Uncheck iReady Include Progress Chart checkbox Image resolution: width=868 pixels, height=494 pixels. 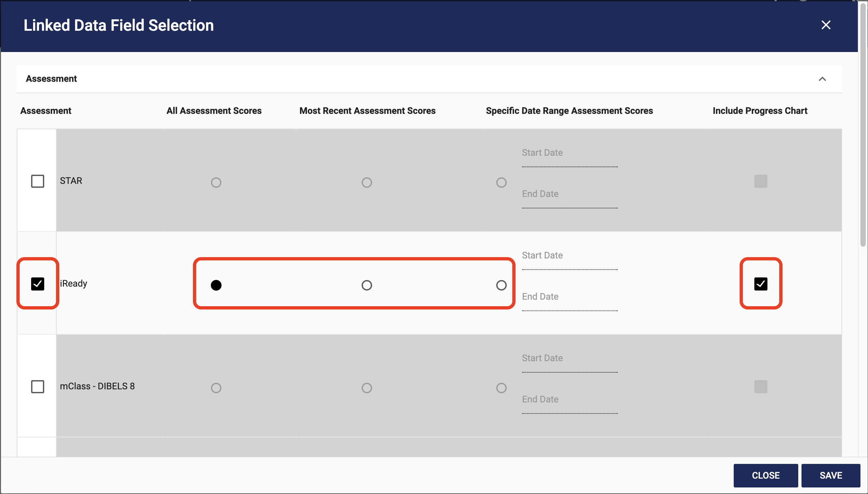point(760,284)
